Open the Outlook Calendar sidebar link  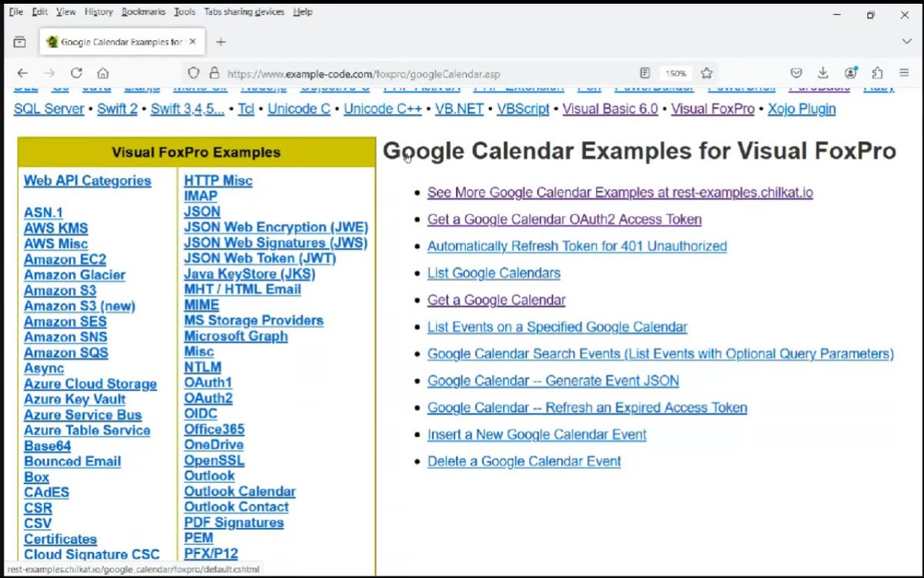tap(239, 492)
